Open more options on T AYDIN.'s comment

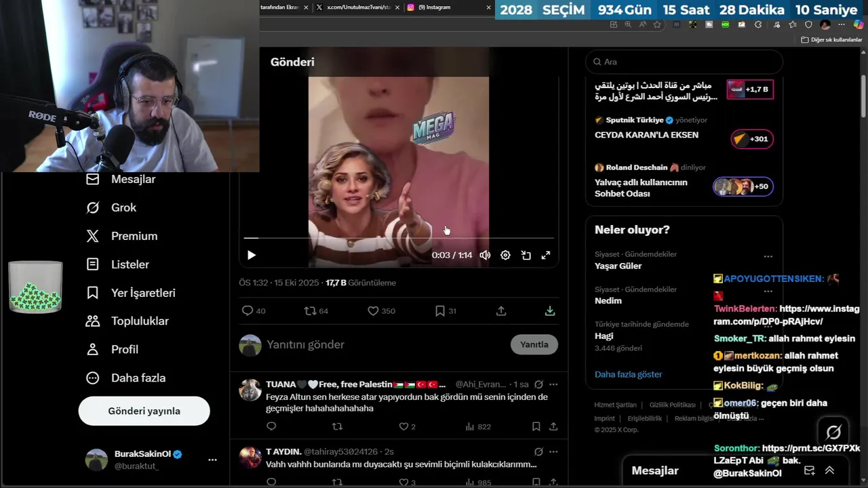[x=553, y=451]
